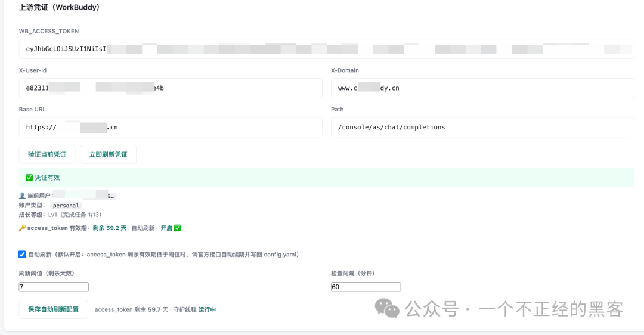644x335 pixels.
Task: Click the X-Domain input field
Action: (x=482, y=88)
